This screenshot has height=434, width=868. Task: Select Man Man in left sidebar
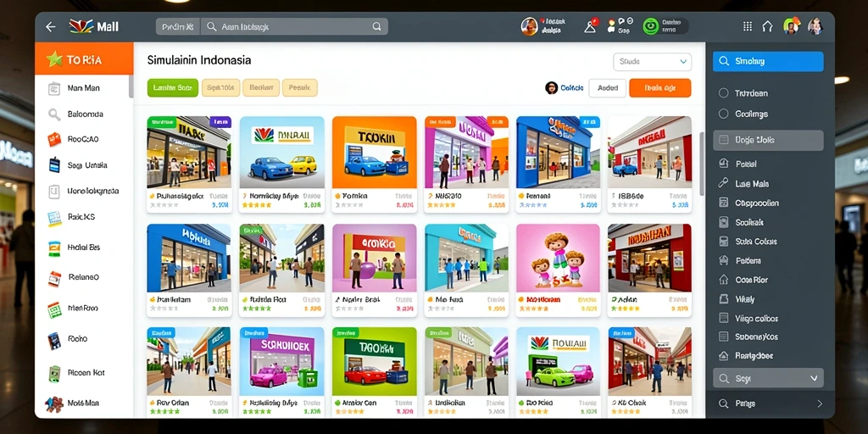(x=83, y=88)
